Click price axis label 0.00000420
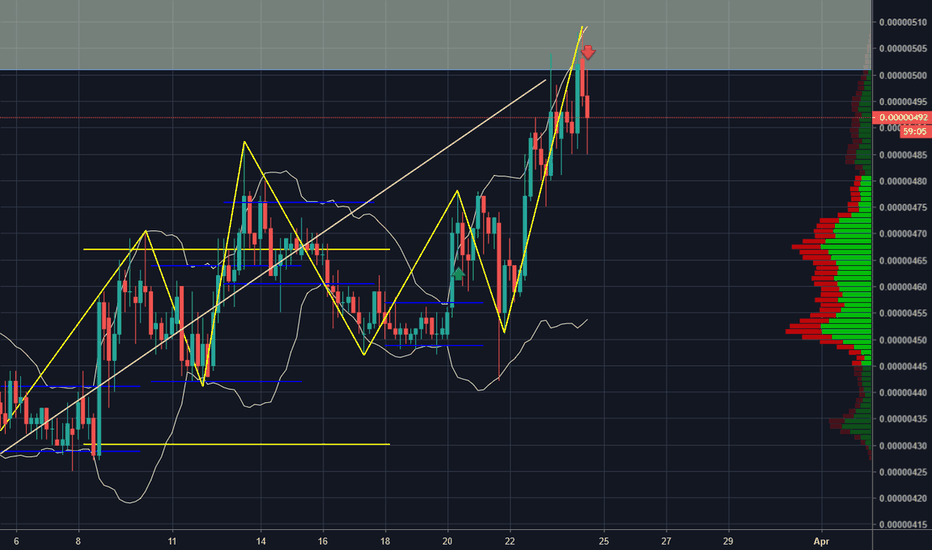This screenshot has width=932, height=550. click(x=903, y=498)
